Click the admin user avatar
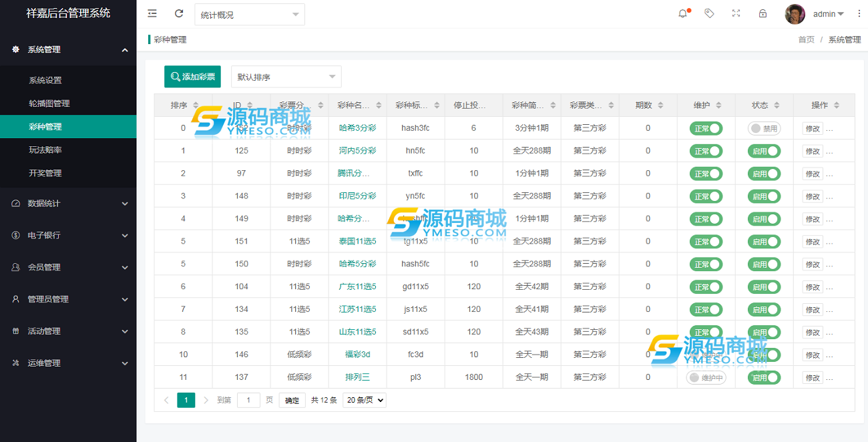868x442 pixels. 795,14
